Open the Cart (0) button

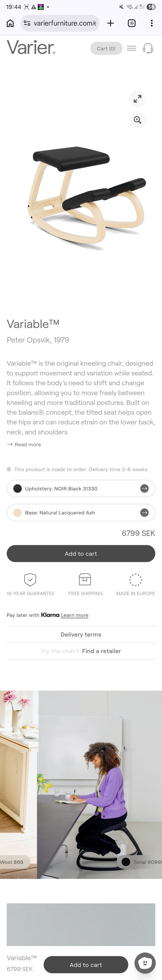(x=106, y=48)
